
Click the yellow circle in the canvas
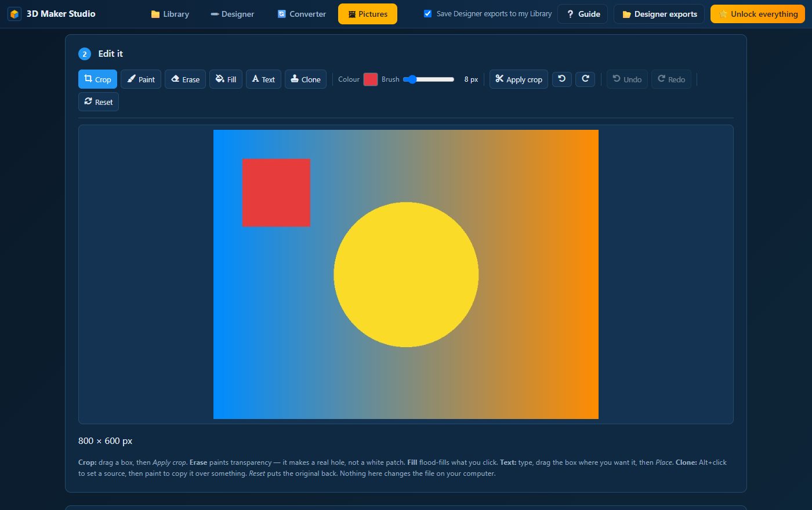coord(406,275)
